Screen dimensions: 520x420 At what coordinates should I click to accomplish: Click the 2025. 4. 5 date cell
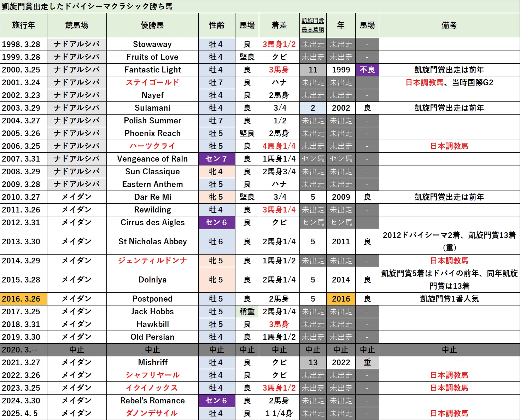(24, 413)
